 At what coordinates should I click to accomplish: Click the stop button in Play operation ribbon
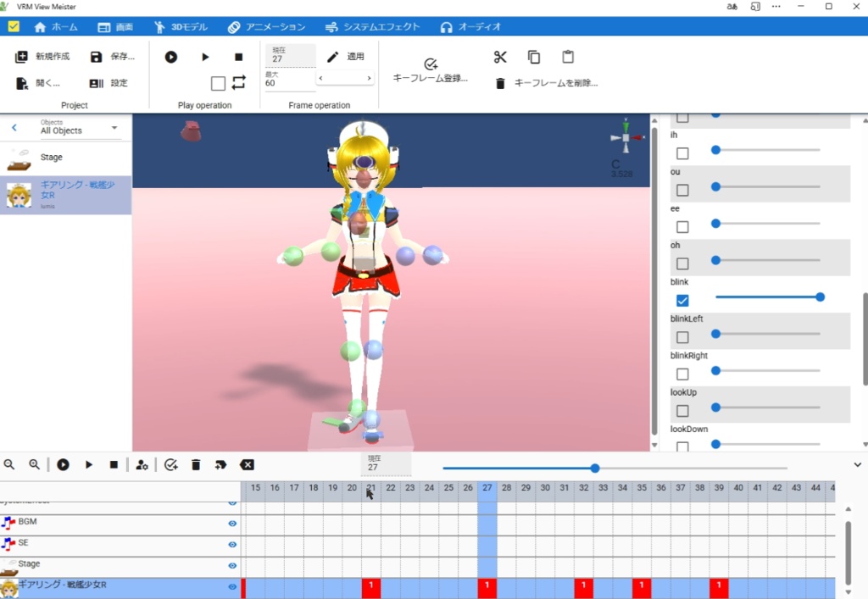point(238,57)
